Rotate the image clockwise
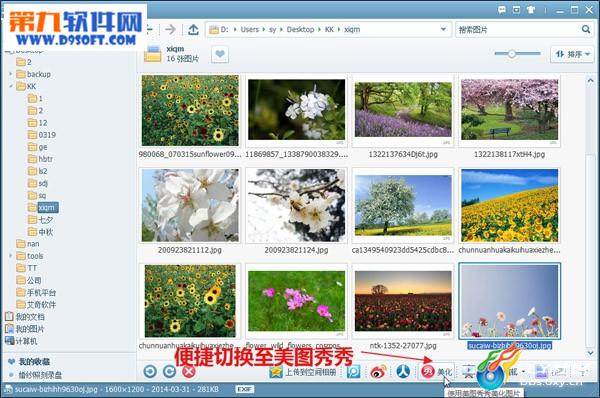 [170, 371]
